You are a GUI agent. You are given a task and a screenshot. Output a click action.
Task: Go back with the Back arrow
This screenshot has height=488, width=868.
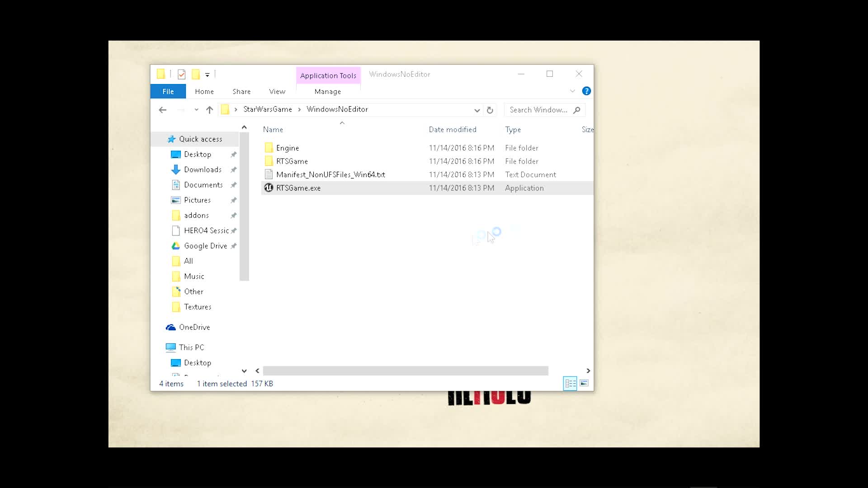163,110
